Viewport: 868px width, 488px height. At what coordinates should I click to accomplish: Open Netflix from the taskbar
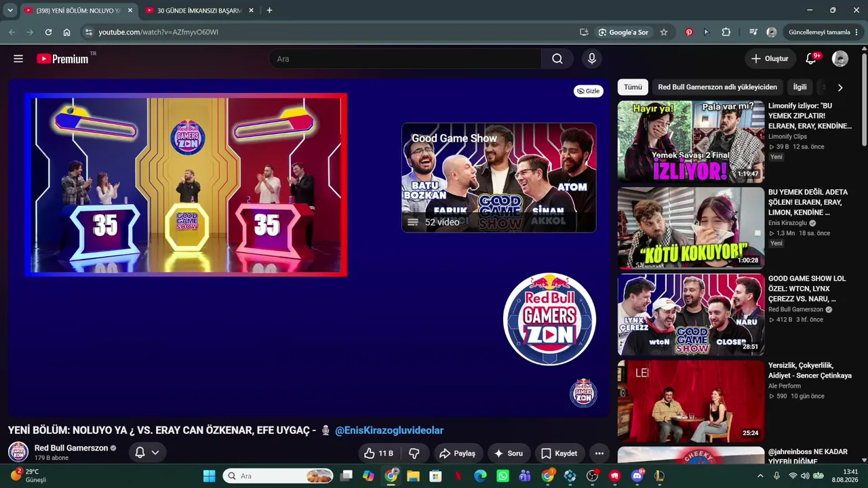coord(458,476)
